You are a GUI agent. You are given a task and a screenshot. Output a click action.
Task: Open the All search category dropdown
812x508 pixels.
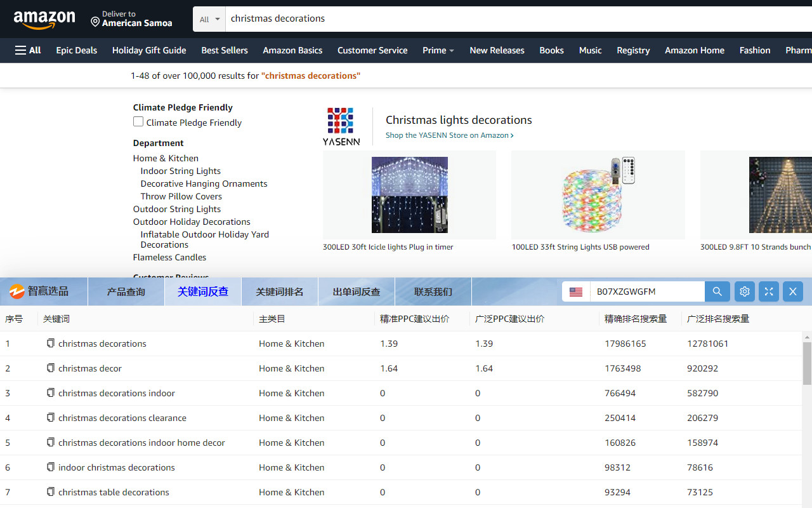[x=209, y=19]
